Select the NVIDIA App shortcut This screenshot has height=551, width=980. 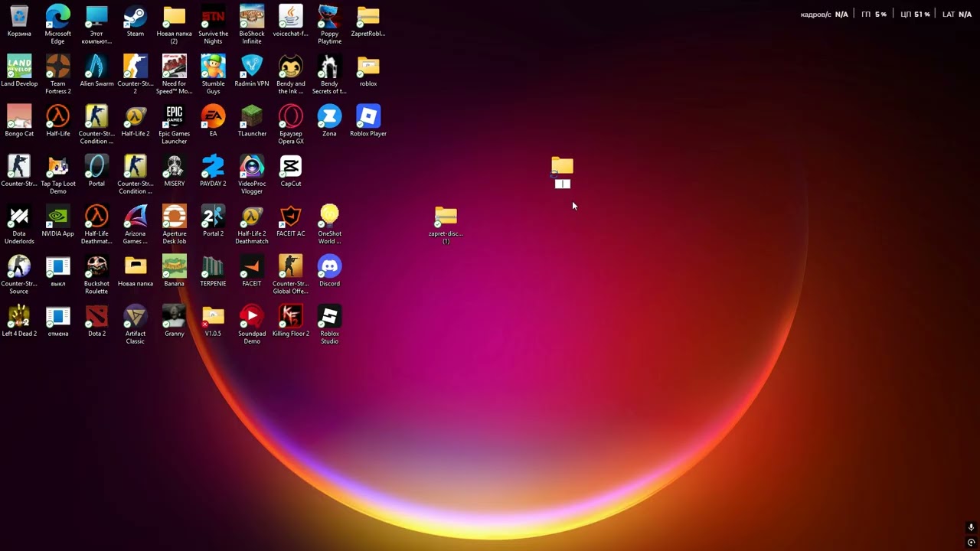point(58,216)
